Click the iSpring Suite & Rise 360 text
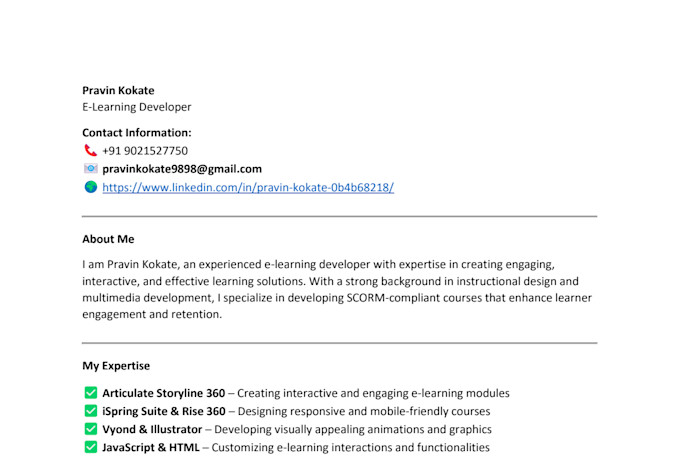Viewport: 680px width, 459px height. [x=164, y=411]
